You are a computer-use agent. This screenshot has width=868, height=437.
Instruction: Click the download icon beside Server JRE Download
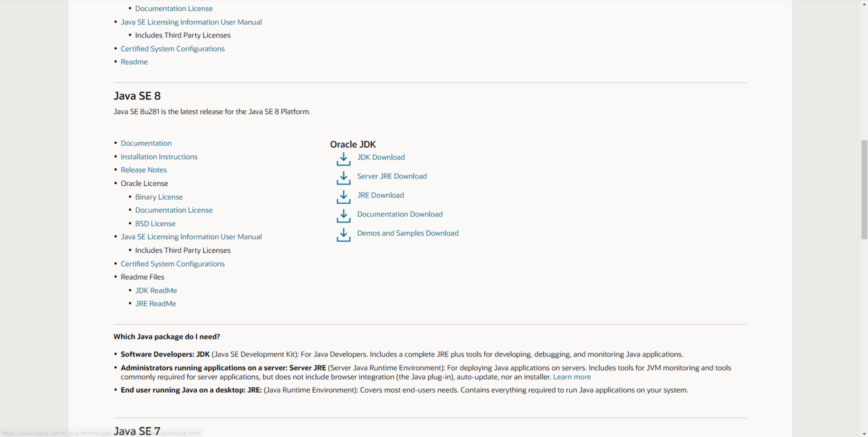coord(343,178)
